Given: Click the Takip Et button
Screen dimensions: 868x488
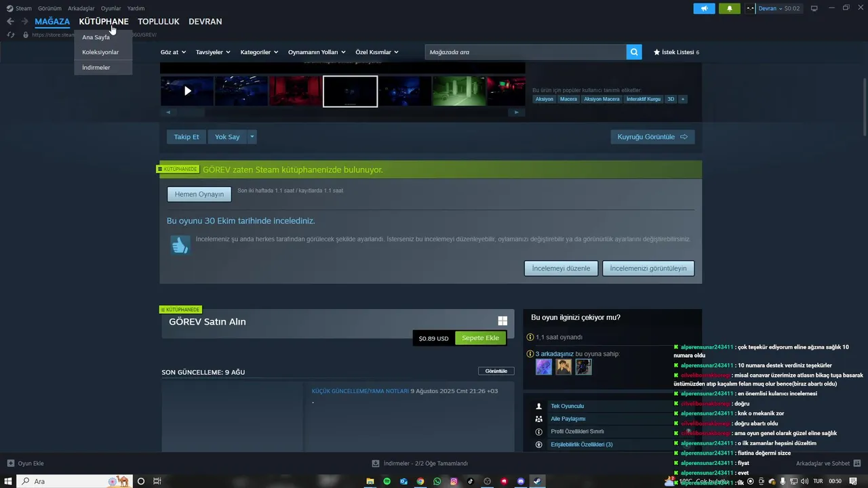Looking at the screenshot, I should [x=186, y=137].
